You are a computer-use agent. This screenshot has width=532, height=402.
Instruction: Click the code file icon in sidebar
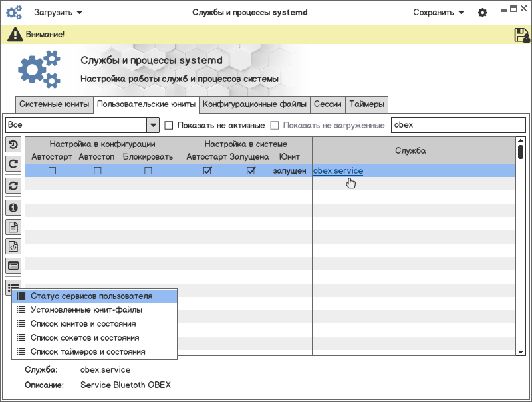tap(13, 246)
